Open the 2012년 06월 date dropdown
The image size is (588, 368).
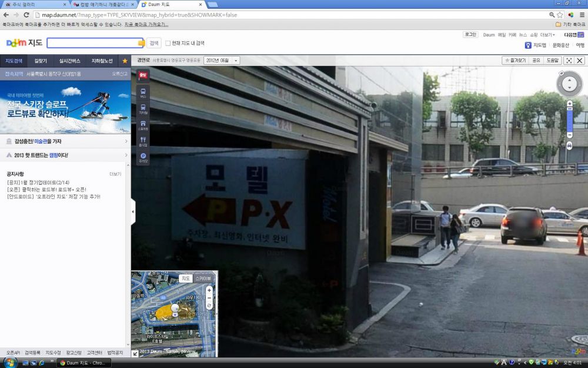[222, 61]
